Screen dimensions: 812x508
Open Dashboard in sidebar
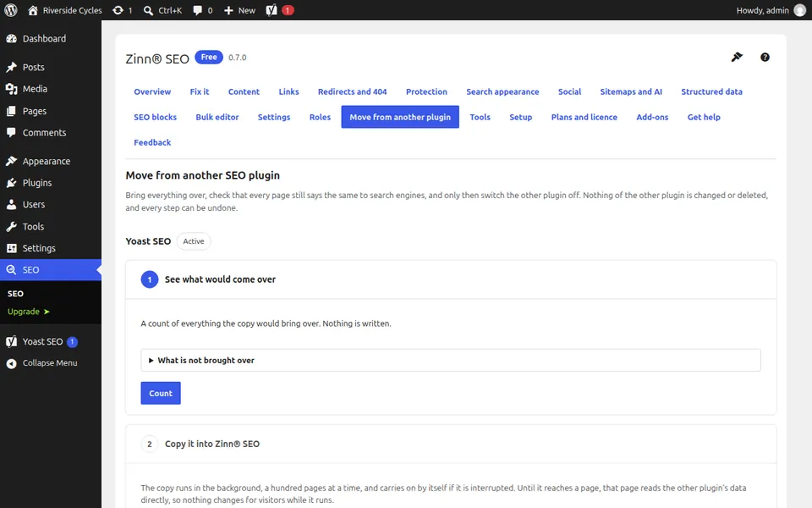click(x=51, y=38)
